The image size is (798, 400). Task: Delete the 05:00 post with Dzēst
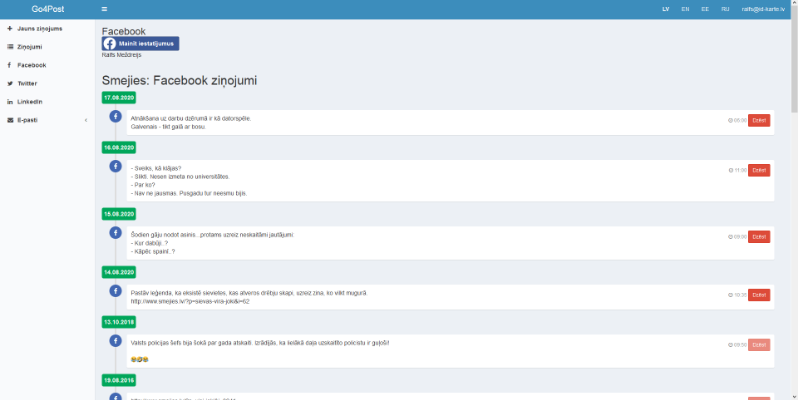pos(759,121)
